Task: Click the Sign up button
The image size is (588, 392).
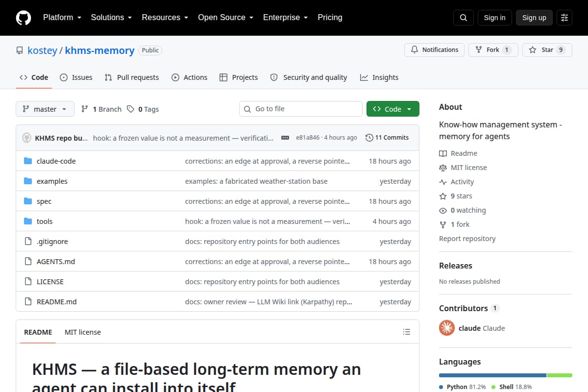Action: (x=534, y=18)
